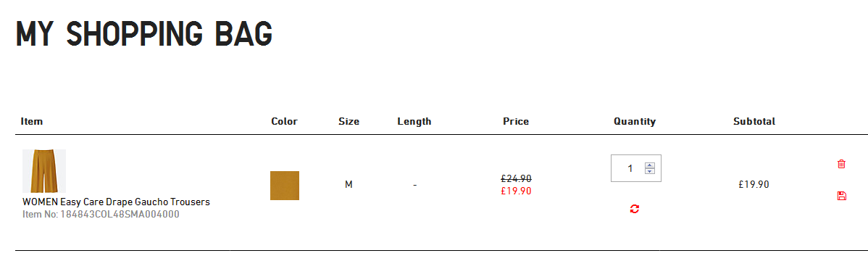Select the Item column header
868x277 pixels.
point(32,121)
